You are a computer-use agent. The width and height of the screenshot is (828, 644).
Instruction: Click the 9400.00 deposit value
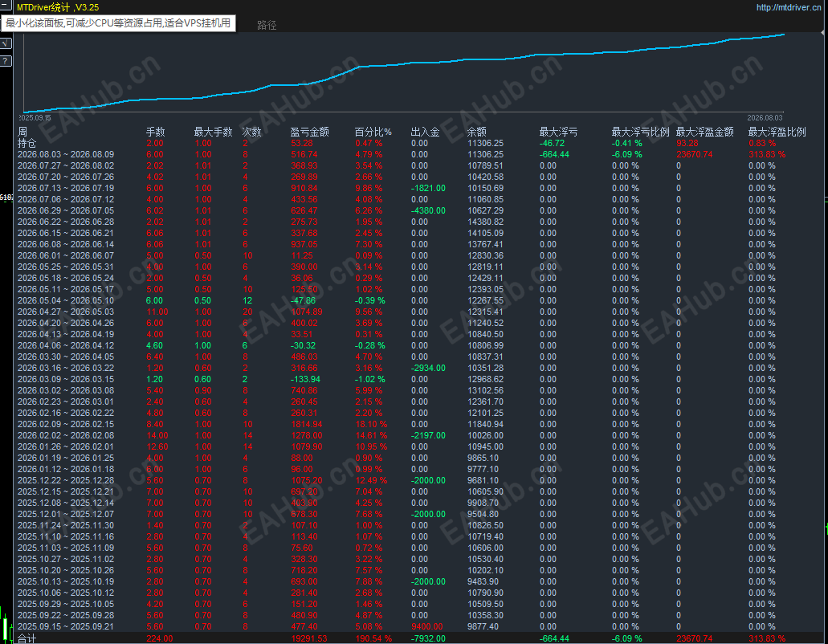tap(427, 626)
